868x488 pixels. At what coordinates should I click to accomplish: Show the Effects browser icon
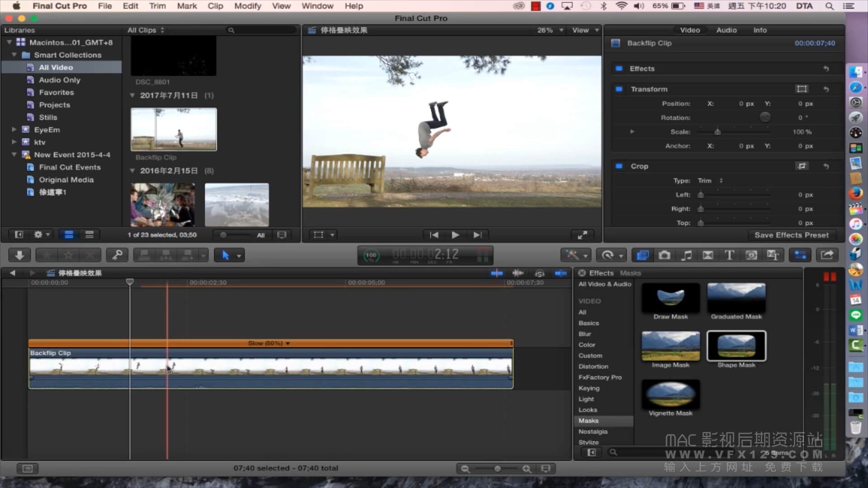click(x=642, y=255)
